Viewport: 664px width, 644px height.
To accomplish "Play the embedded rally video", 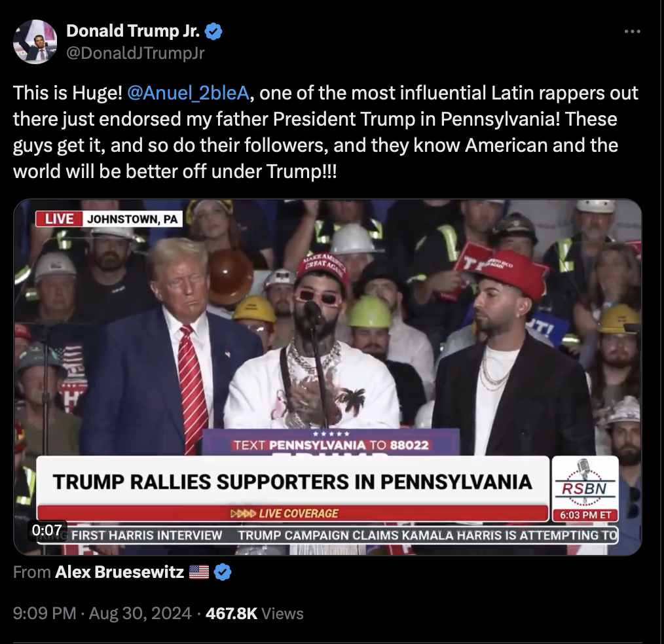I will (x=327, y=377).
